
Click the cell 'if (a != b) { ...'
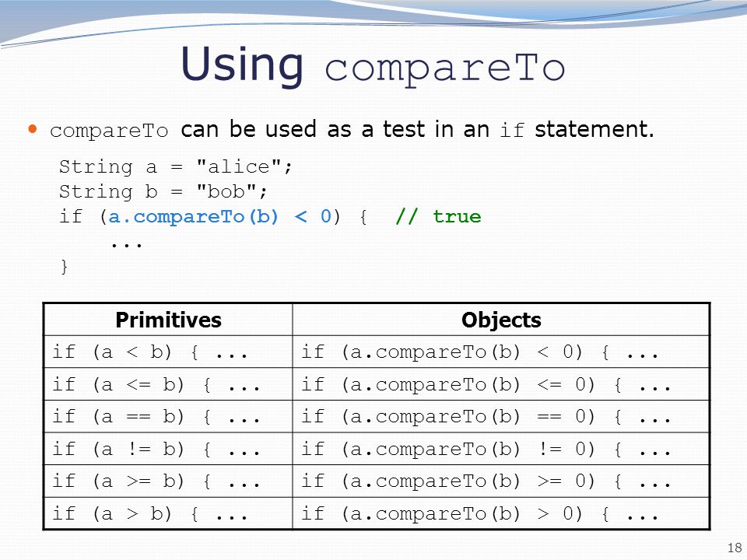click(x=168, y=449)
